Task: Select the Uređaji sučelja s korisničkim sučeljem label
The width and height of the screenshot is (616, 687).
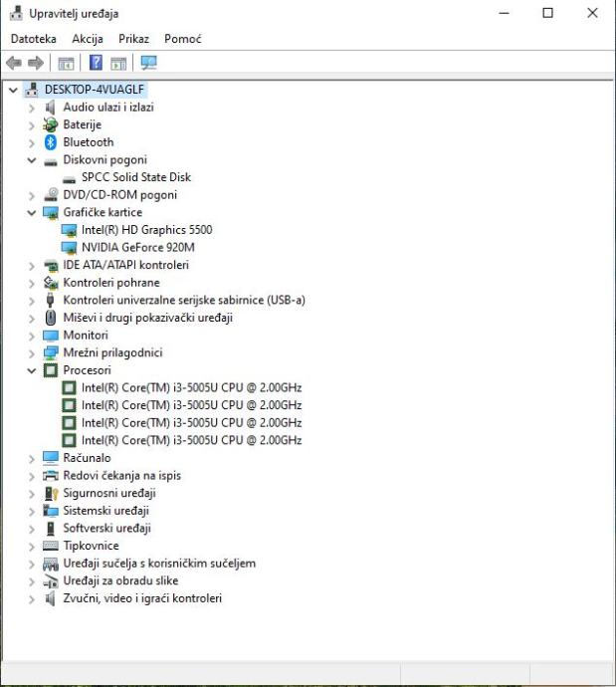Action: (x=159, y=563)
